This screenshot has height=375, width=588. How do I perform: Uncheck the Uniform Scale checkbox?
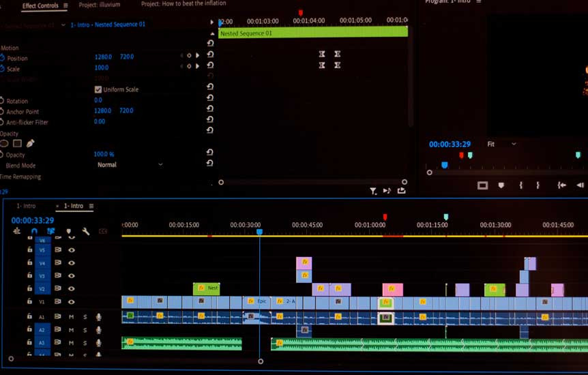pyautogui.click(x=98, y=89)
